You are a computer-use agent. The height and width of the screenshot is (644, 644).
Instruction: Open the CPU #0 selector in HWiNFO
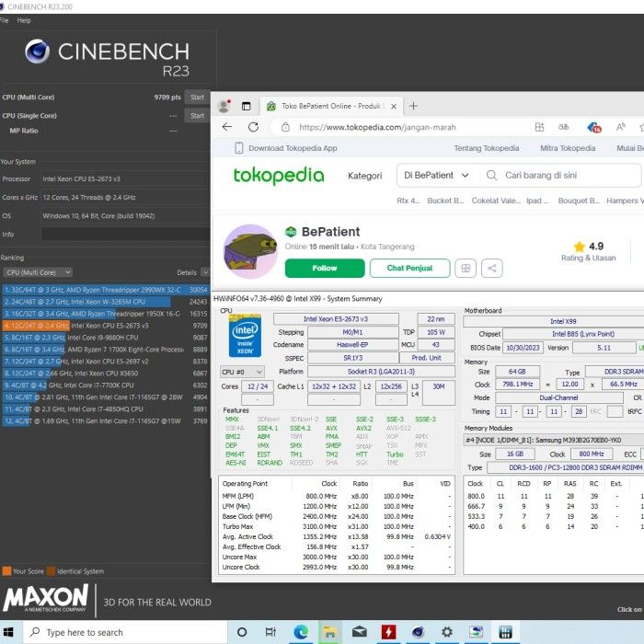[x=242, y=372]
